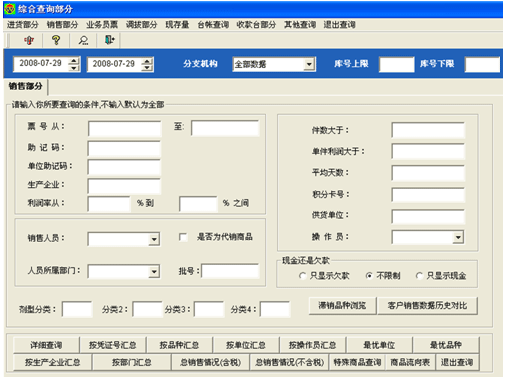Image resolution: width=505 pixels, height=380 pixels.
Task: Open the 人员所属部门 dropdown
Action: pyautogui.click(x=154, y=272)
